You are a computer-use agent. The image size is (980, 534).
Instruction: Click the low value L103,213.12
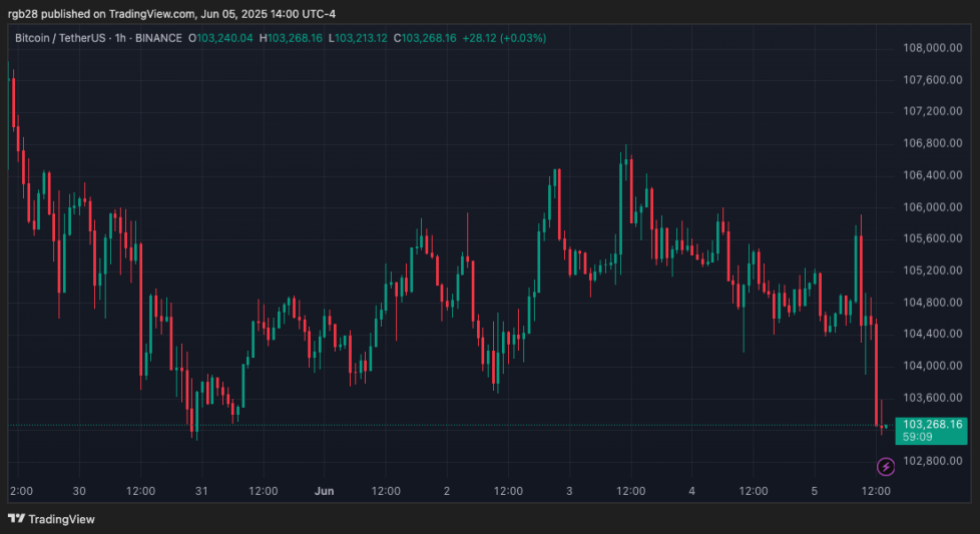358,38
